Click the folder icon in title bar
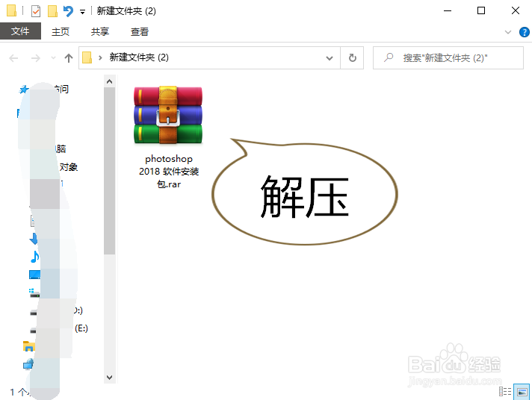Viewport: 532px width, 400px height. point(11,11)
